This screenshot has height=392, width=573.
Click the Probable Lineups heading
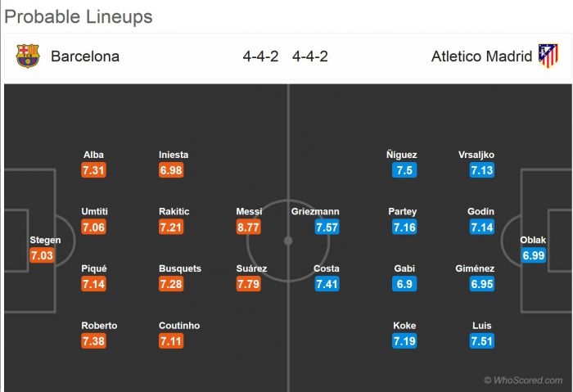click(x=79, y=16)
